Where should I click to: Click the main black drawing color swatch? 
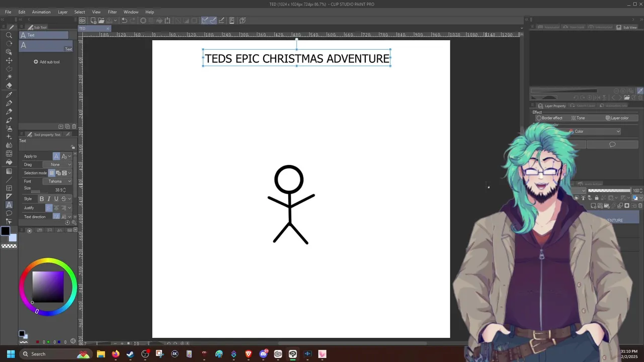point(5,231)
